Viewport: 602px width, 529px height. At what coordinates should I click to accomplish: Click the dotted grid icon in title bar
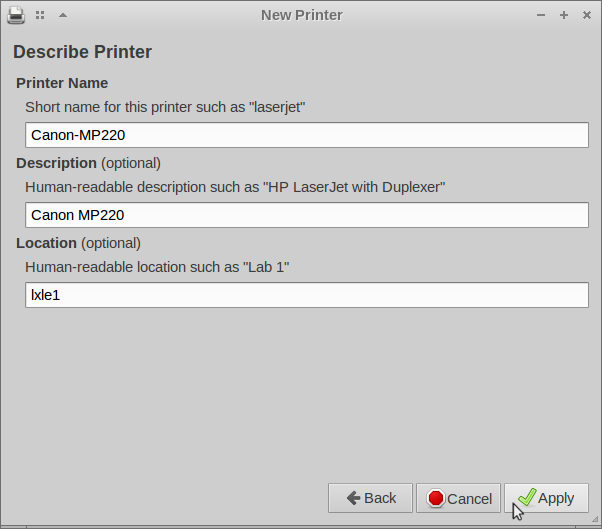point(40,15)
